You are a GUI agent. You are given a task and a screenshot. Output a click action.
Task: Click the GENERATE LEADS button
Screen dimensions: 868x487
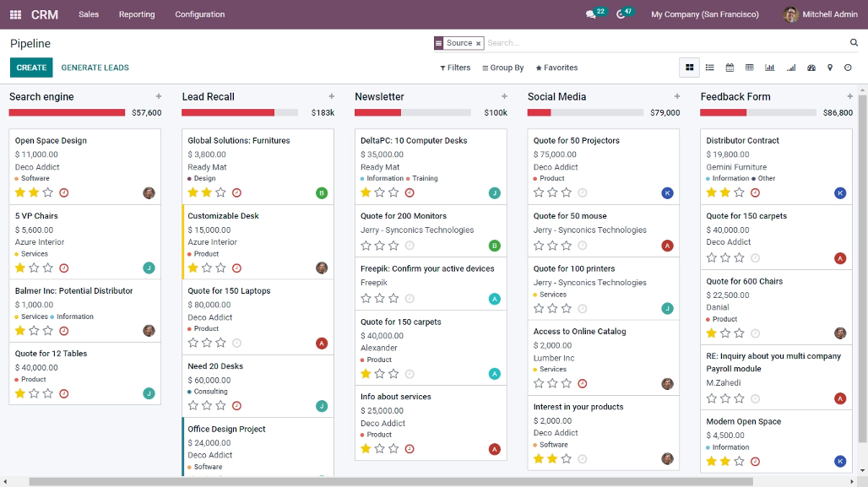pyautogui.click(x=95, y=68)
